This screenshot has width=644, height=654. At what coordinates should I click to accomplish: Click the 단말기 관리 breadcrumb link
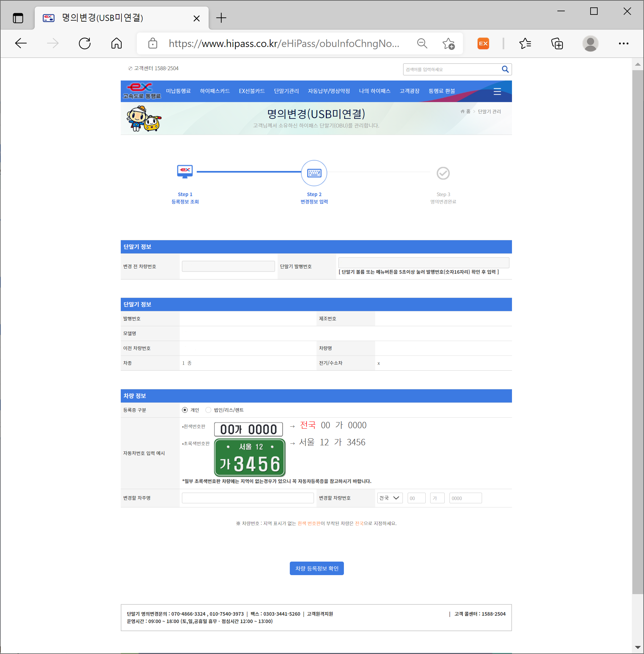(489, 112)
